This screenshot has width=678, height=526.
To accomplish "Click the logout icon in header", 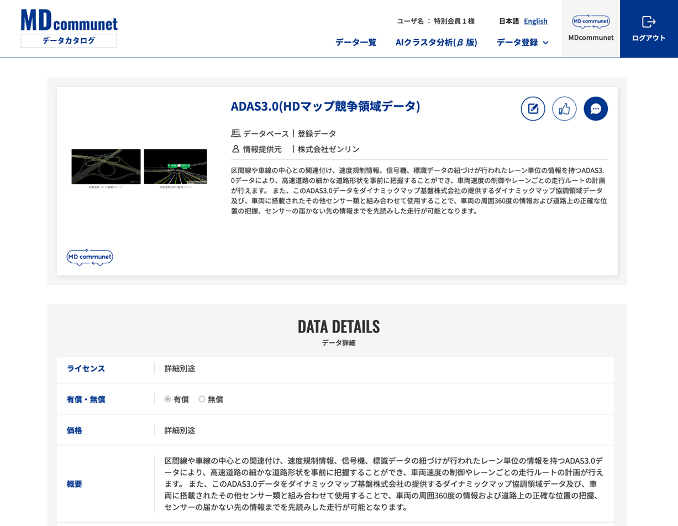I will pos(648,21).
